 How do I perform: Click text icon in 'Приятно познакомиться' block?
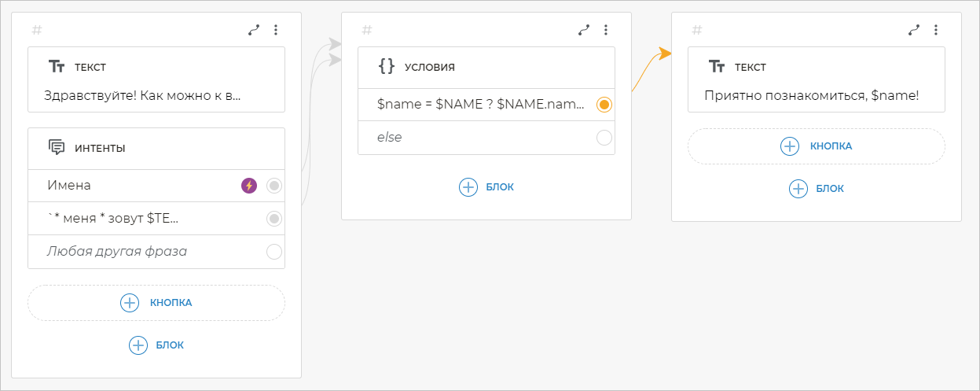(717, 67)
